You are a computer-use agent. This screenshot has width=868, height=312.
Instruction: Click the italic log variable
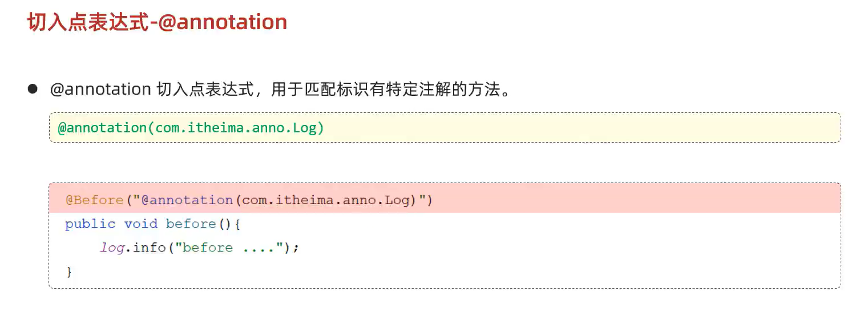click(112, 248)
